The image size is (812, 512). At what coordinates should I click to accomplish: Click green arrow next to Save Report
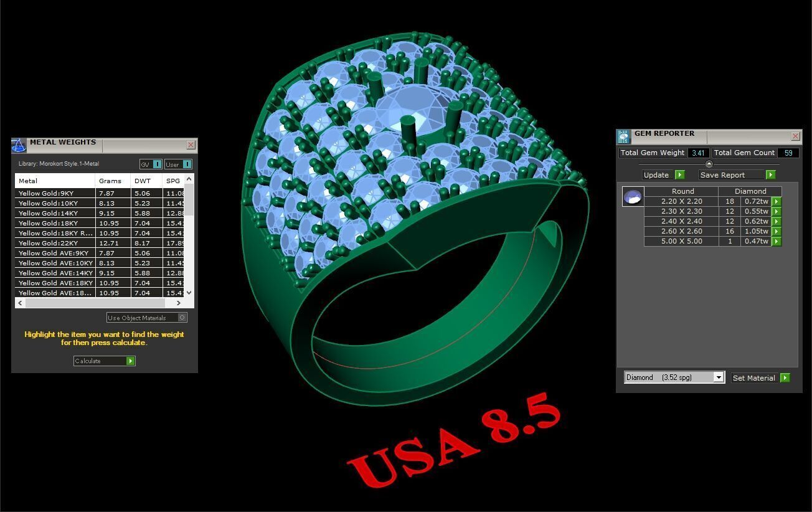770,175
